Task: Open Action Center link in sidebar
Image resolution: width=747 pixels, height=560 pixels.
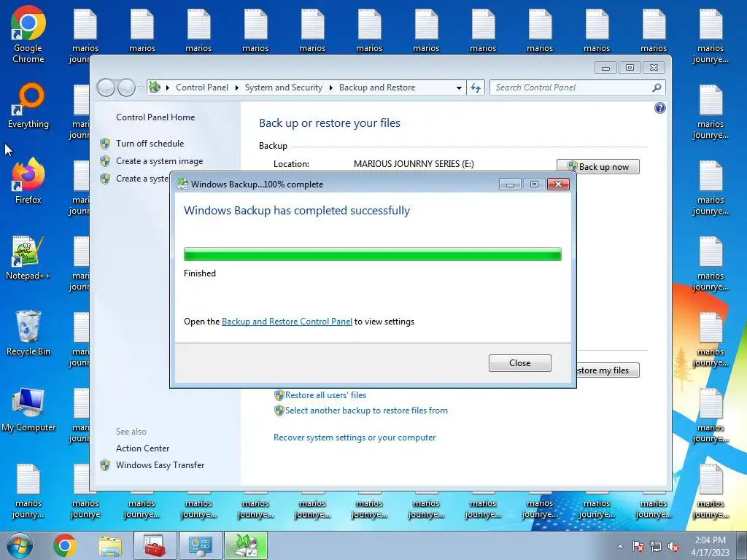Action: click(142, 448)
